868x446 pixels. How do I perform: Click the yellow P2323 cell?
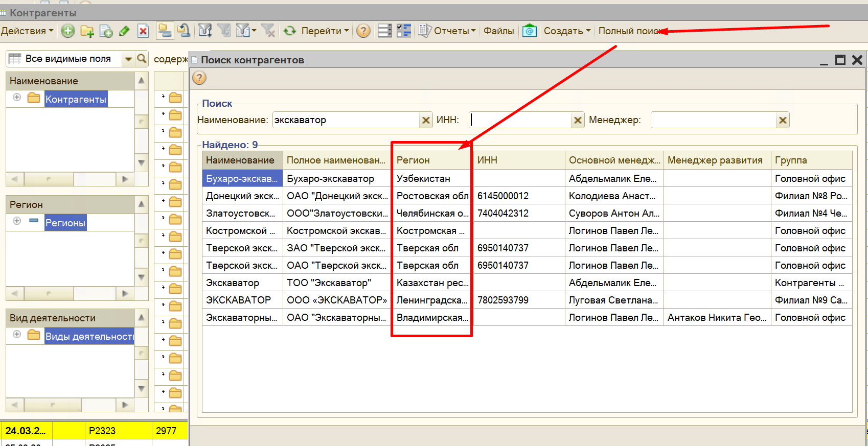(119, 431)
